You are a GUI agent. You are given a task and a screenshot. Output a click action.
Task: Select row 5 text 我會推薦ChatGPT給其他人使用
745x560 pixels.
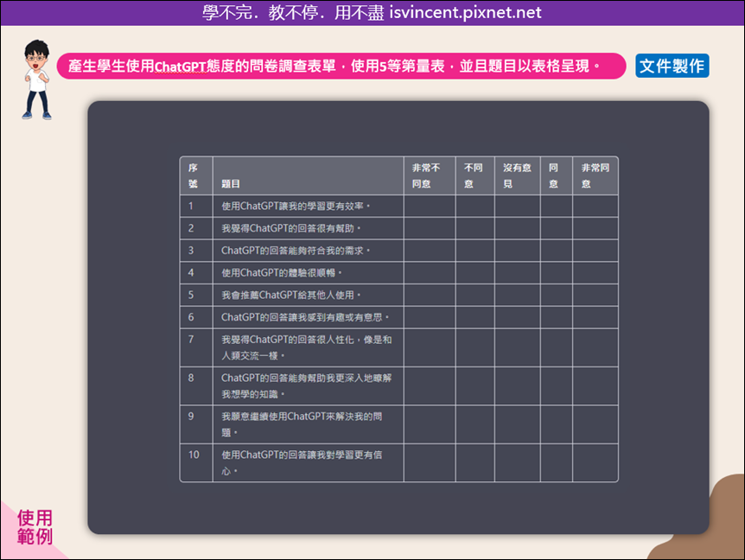(x=290, y=295)
